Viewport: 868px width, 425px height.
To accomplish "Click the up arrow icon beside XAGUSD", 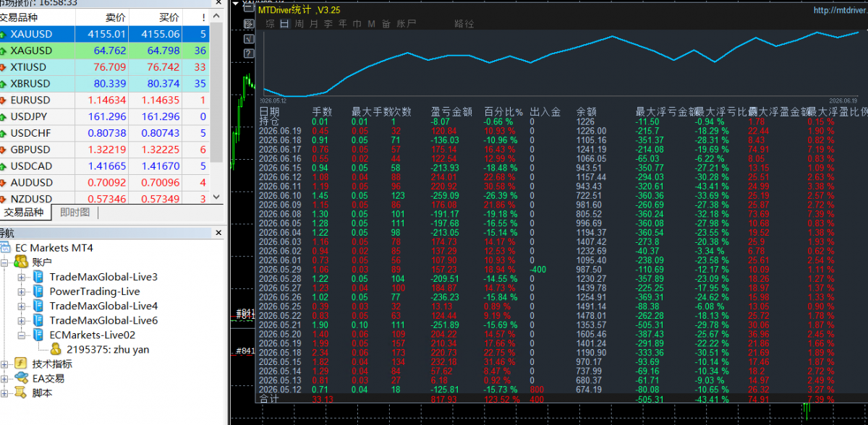I will 3,51.
